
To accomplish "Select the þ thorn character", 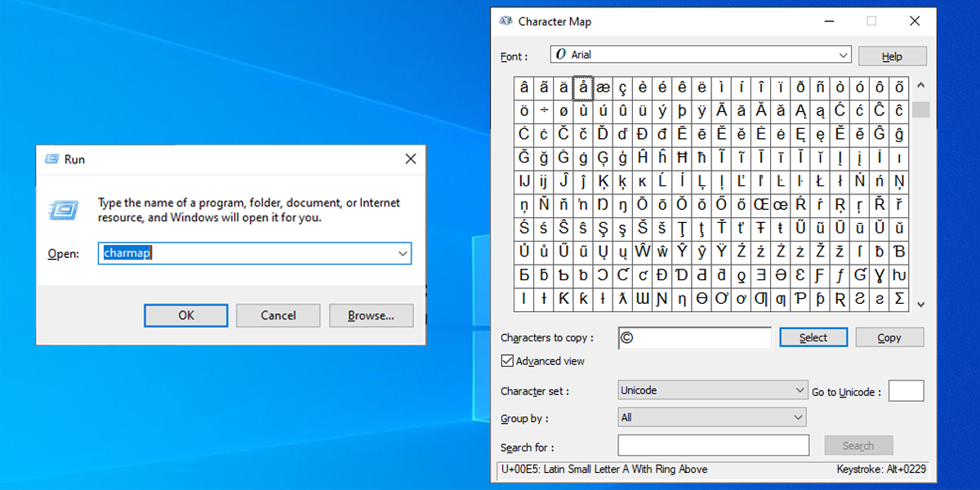I will tap(683, 110).
